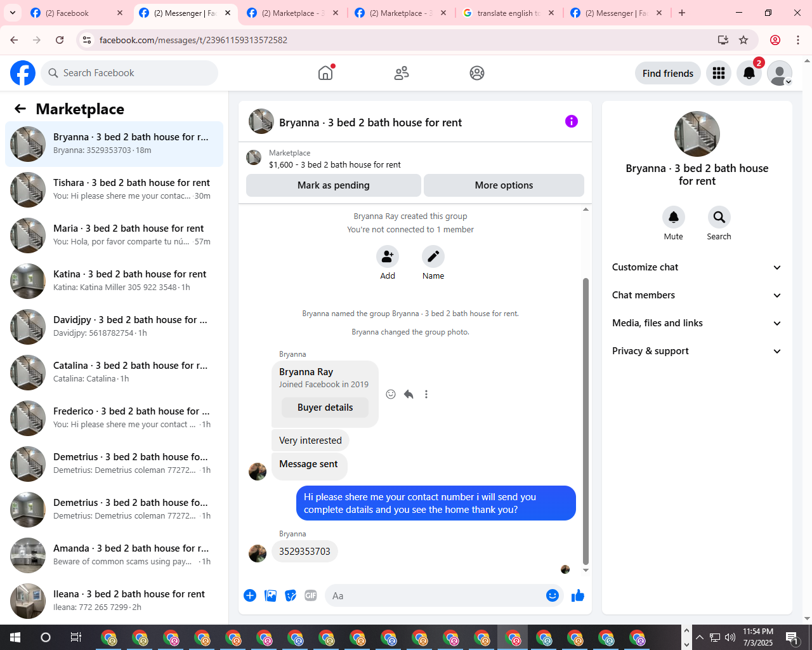Show hidden system tray icons
Screen dimensions: 812x650
pyautogui.click(x=700, y=637)
